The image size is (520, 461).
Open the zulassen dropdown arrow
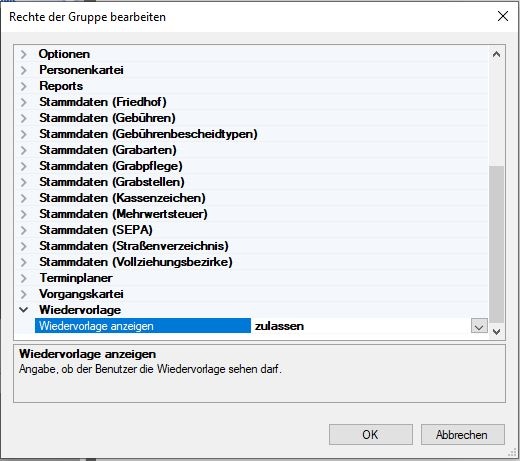(x=479, y=326)
